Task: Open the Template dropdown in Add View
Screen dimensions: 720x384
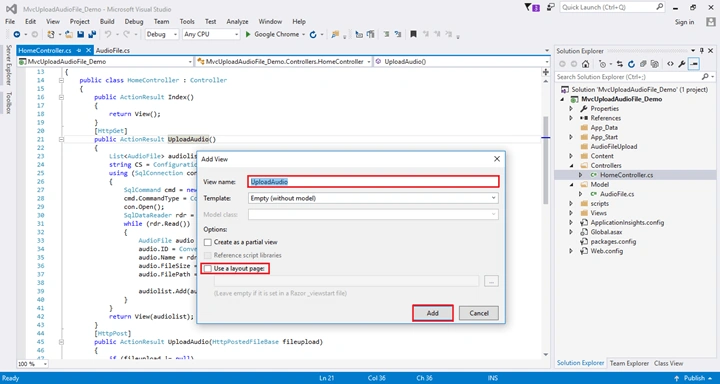Action: [x=373, y=198]
